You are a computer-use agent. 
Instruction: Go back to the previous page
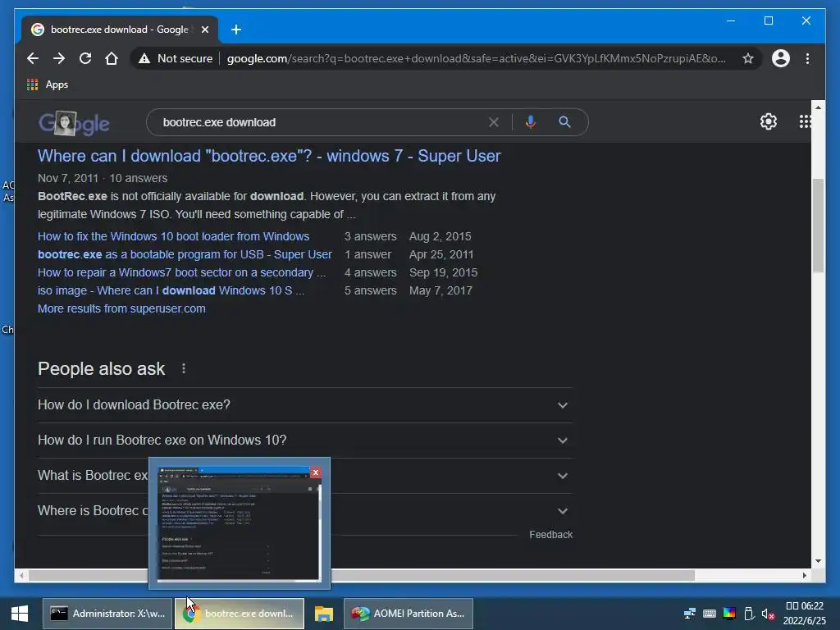click(33, 58)
